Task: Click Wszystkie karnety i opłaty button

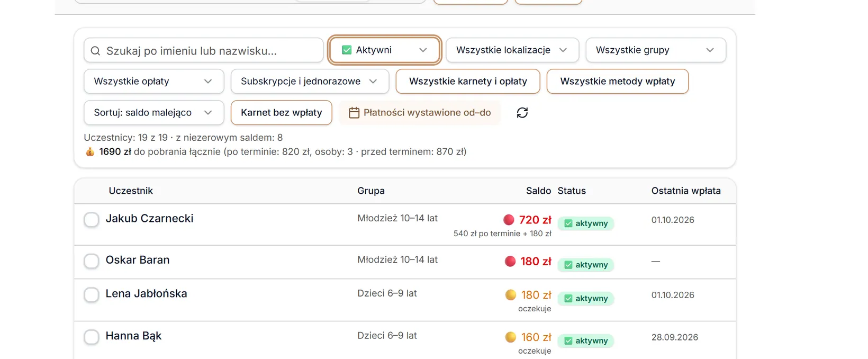Action: pos(468,81)
